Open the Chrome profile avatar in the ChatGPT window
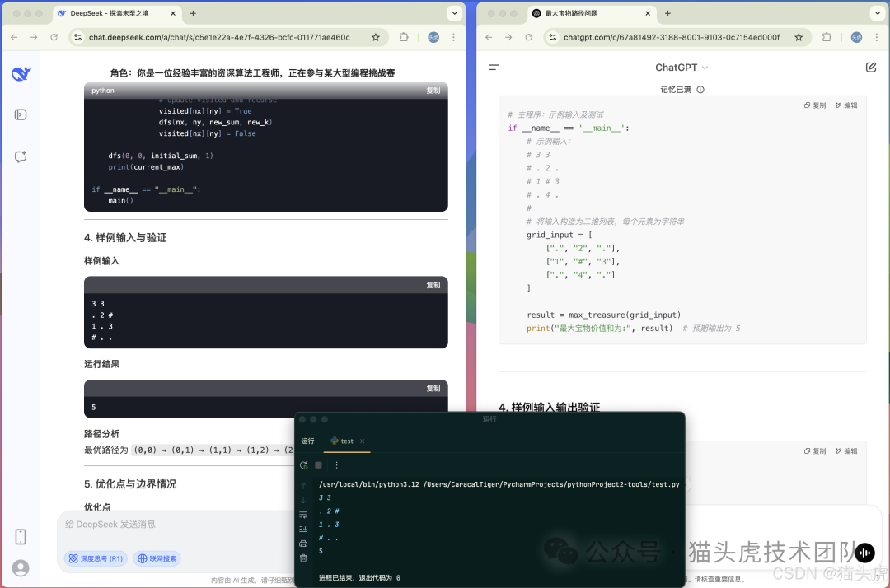This screenshot has height=588, width=890. (856, 37)
